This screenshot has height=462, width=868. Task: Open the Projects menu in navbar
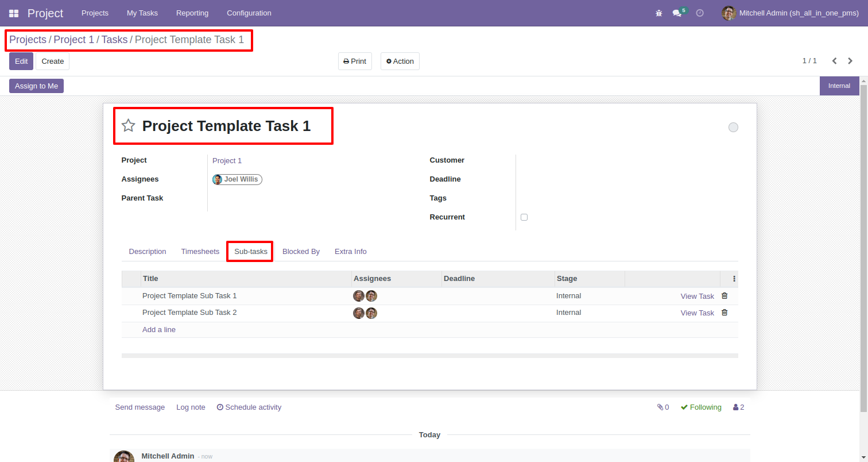[x=95, y=13]
